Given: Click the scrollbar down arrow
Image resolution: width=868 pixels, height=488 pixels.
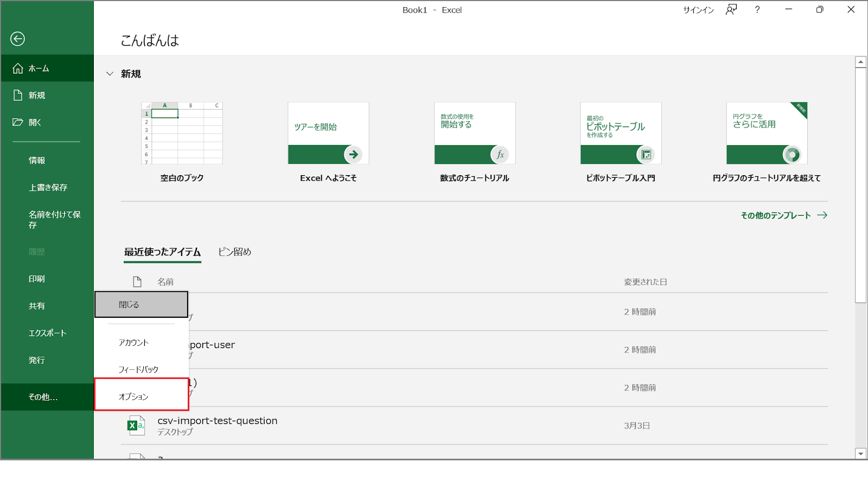Looking at the screenshot, I should coord(861,454).
